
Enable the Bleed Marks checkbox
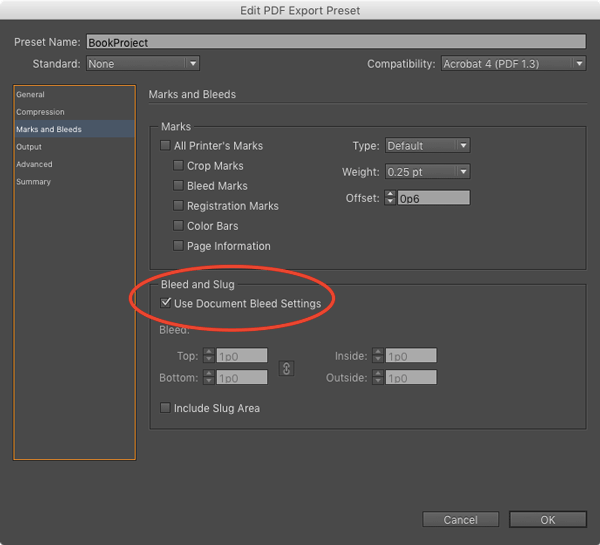point(179,186)
